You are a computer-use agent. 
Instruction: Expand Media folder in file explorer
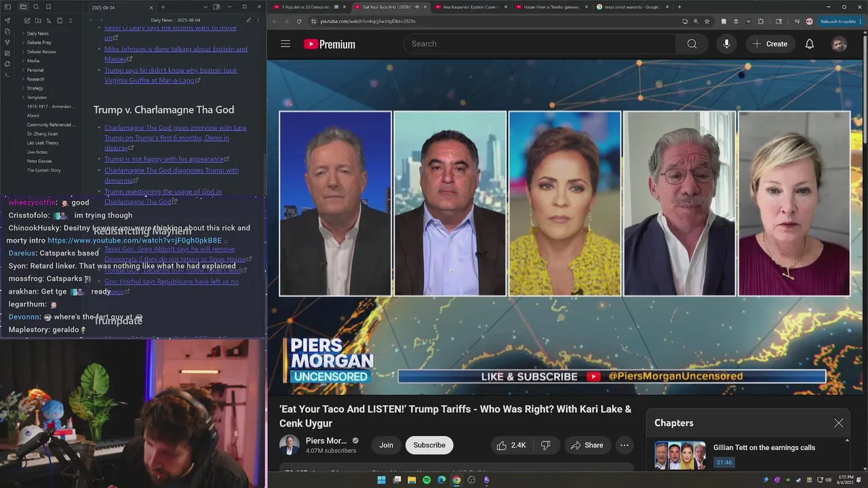[x=33, y=61]
